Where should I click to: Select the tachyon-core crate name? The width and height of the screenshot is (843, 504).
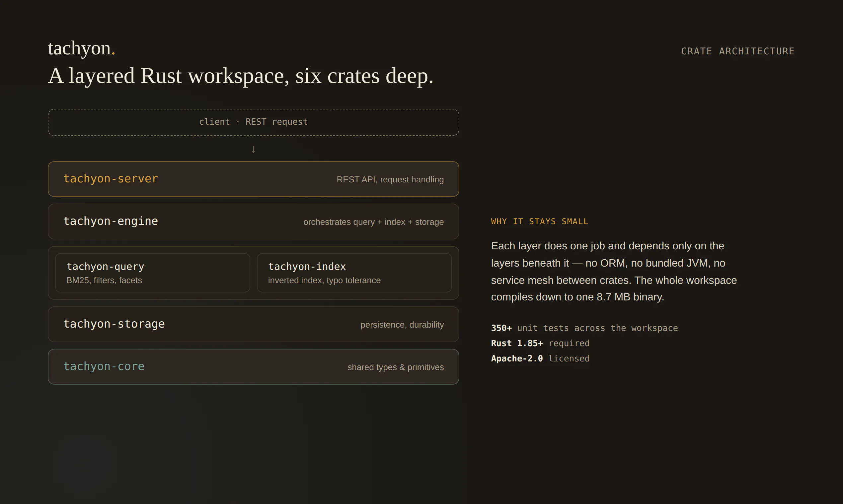coord(104,366)
